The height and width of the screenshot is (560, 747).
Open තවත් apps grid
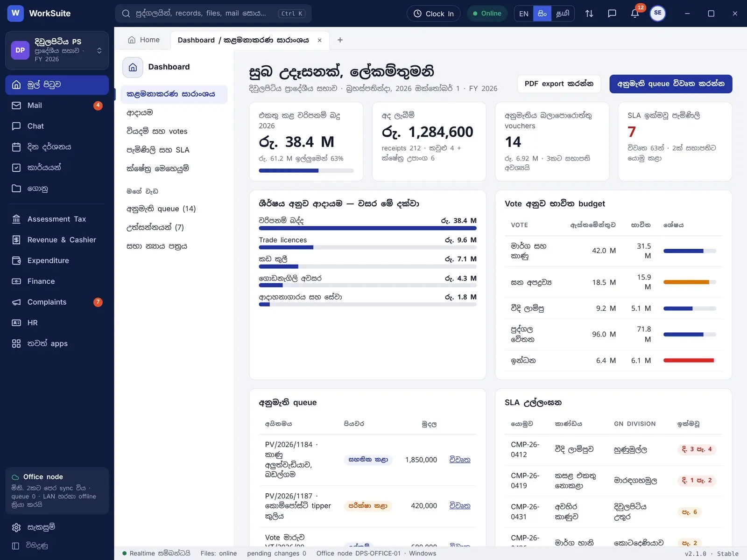click(x=57, y=343)
